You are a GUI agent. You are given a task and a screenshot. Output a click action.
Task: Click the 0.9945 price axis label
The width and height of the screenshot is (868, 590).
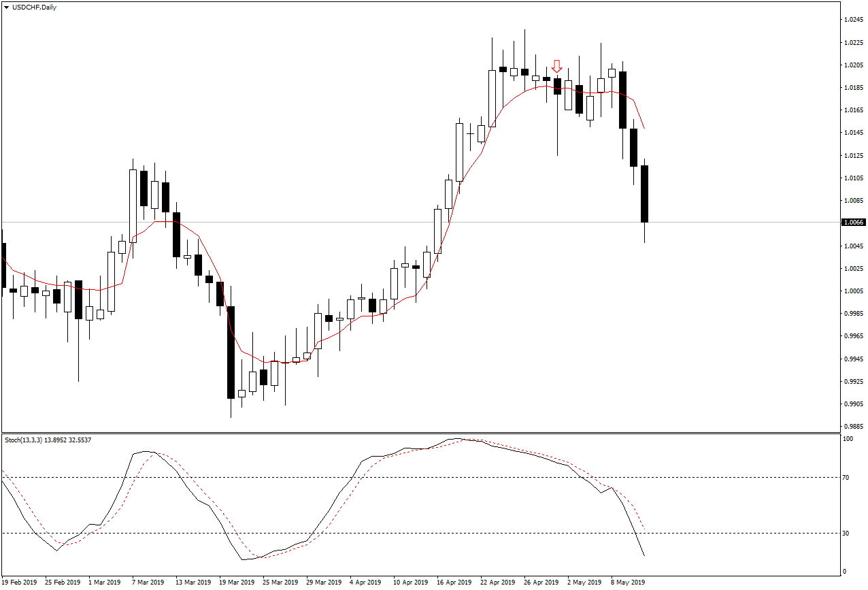point(854,359)
